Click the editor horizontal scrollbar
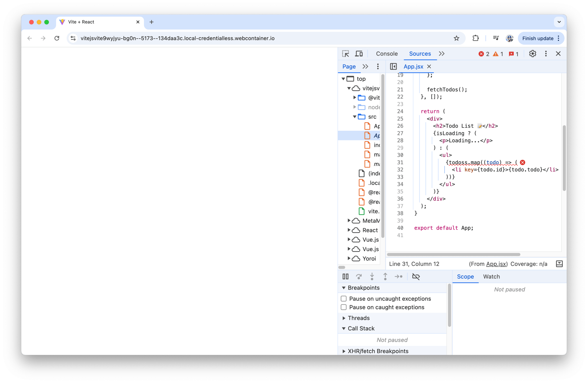Image resolution: width=588 pixels, height=383 pixels. point(453,254)
